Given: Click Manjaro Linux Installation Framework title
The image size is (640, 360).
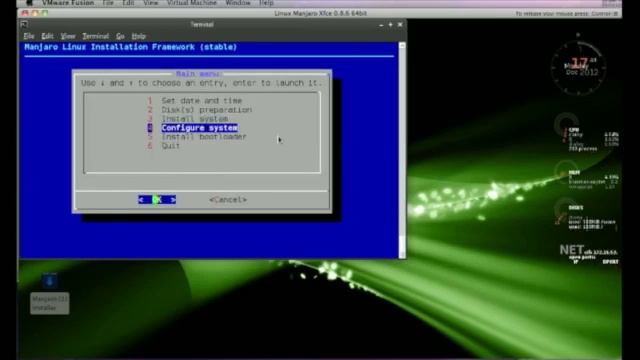Looking at the screenshot, I should (131, 47).
